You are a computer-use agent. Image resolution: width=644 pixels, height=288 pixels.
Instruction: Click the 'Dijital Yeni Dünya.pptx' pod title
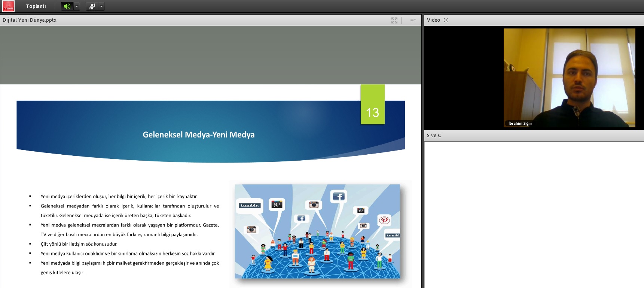[30, 20]
